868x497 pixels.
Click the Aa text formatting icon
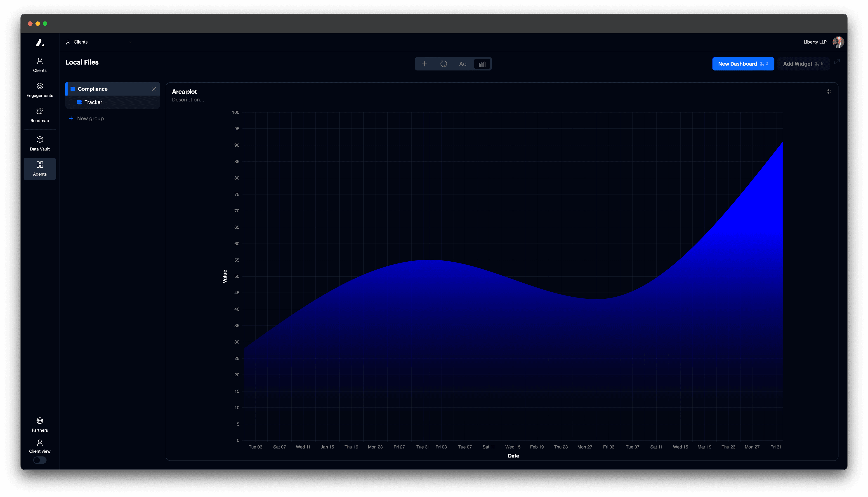pyautogui.click(x=463, y=63)
